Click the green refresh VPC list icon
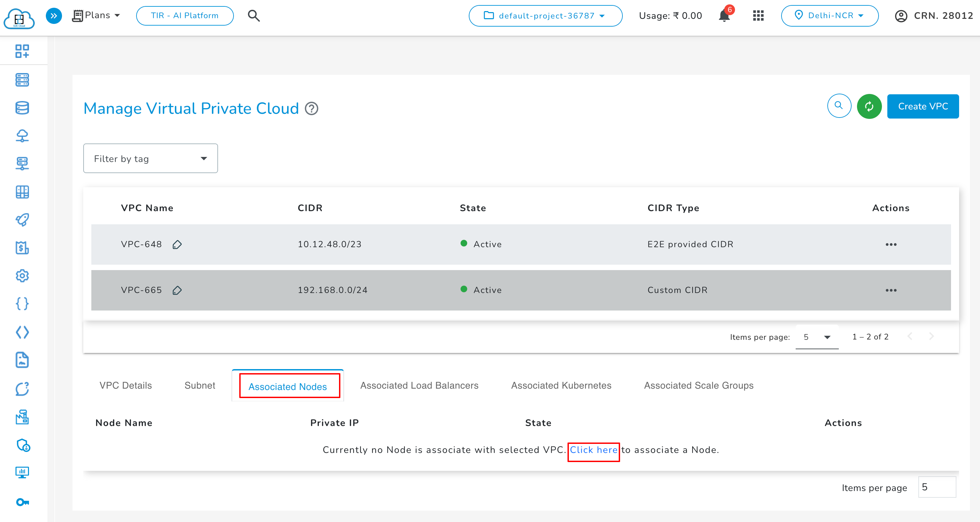The image size is (980, 522). coord(869,106)
